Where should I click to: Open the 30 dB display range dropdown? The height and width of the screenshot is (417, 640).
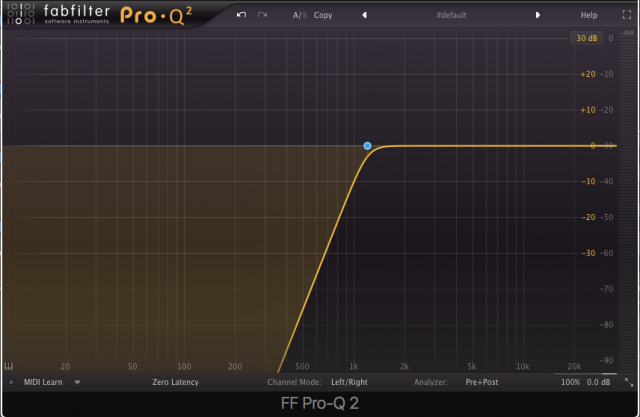[585, 38]
